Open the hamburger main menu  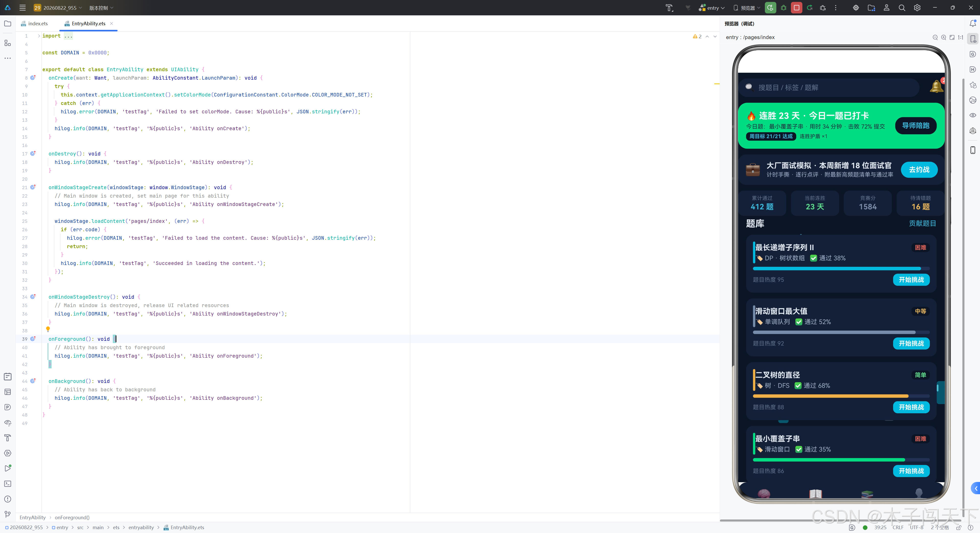(x=22, y=8)
